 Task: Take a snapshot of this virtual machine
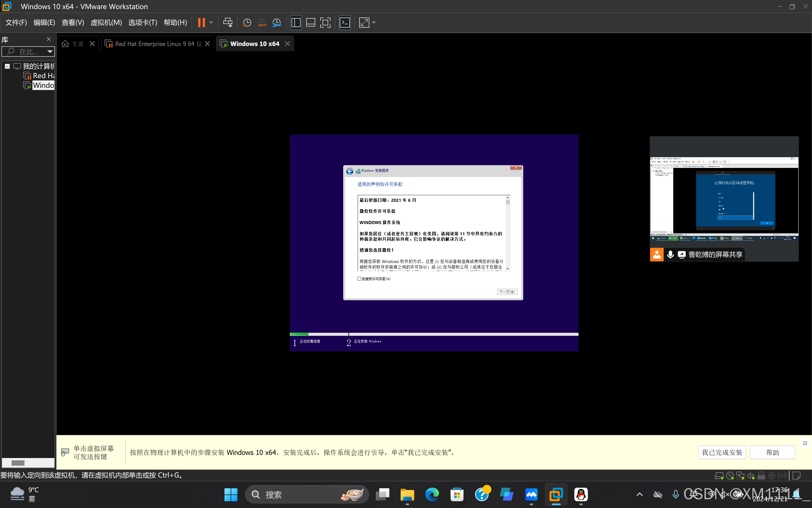(247, 23)
